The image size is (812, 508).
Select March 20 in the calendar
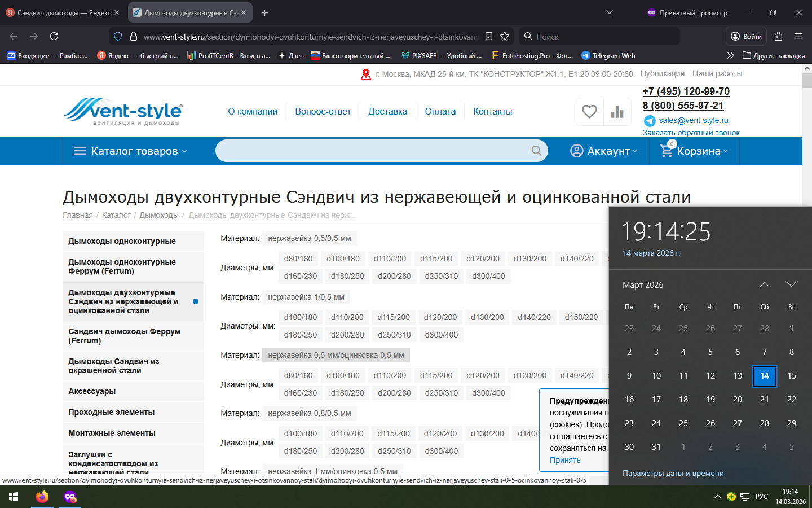pos(737,399)
